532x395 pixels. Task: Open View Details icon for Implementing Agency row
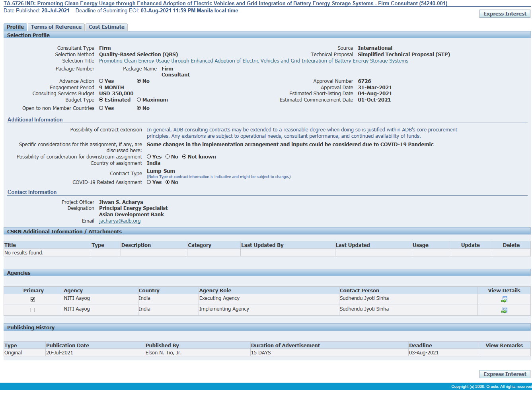click(504, 310)
